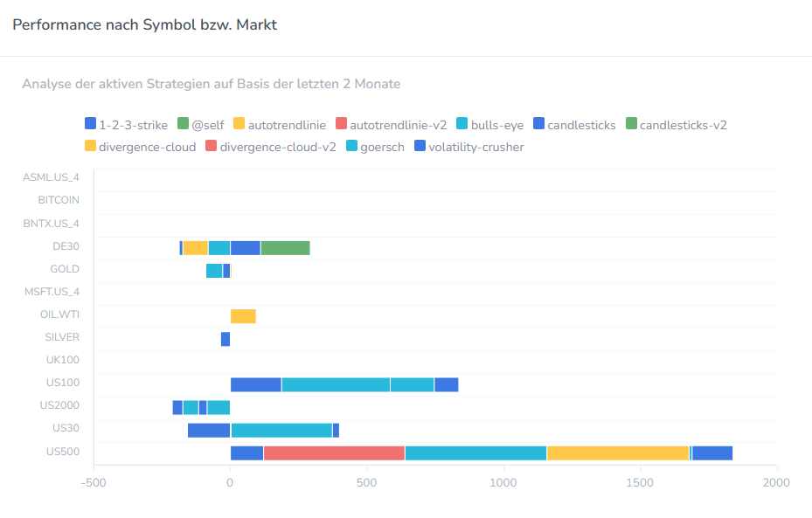This screenshot has width=812, height=518.
Task: Click the candlesticks-v2 legend color swatch
Action: (631, 123)
